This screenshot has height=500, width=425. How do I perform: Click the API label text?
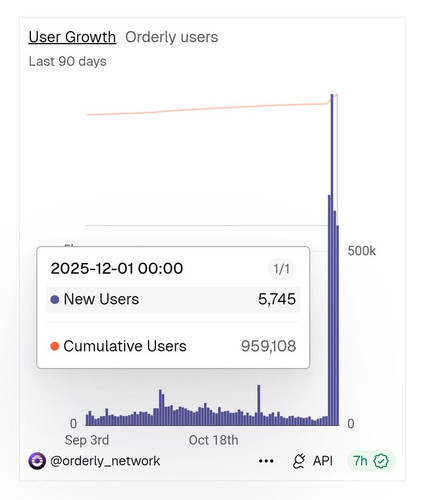point(323,461)
